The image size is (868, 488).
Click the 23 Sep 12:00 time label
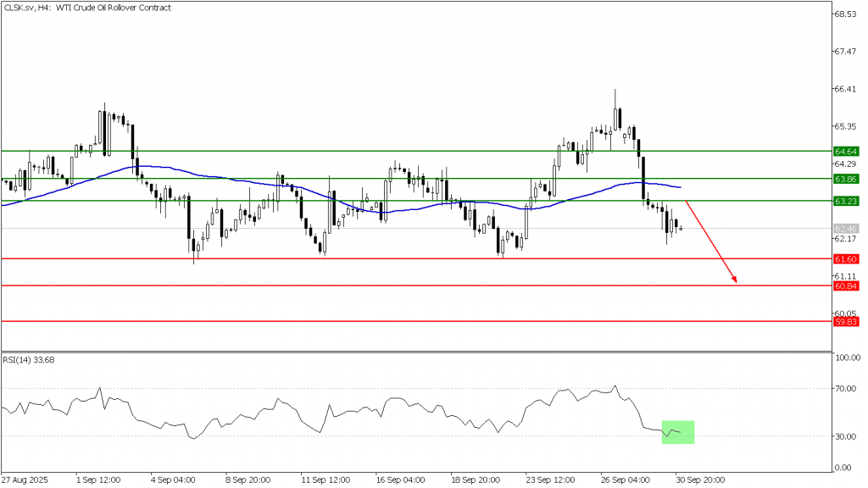pos(549,479)
